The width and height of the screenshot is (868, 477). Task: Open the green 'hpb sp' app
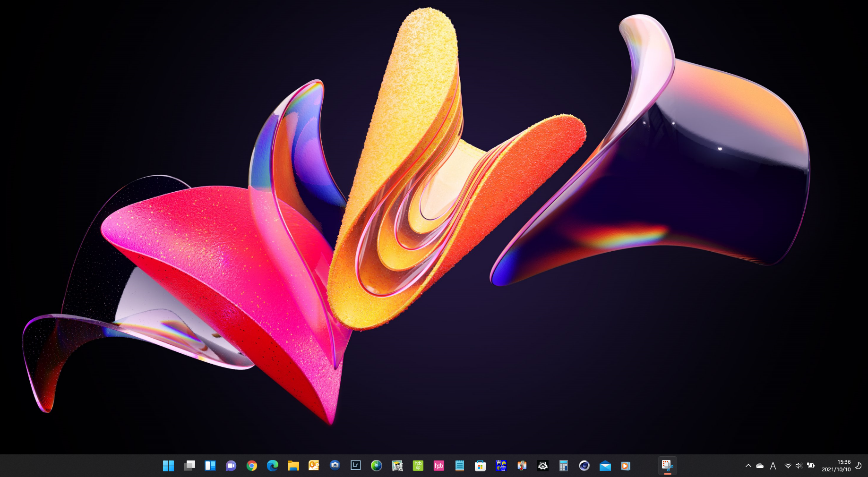[x=418, y=466]
